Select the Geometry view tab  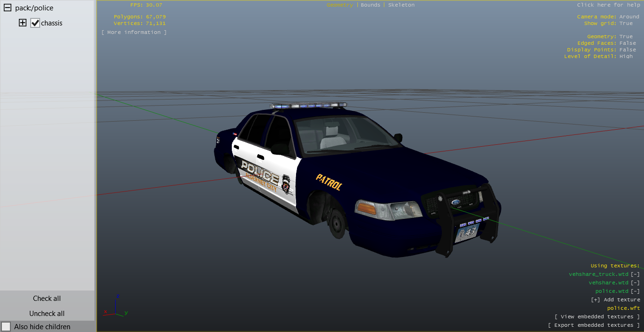[339, 5]
